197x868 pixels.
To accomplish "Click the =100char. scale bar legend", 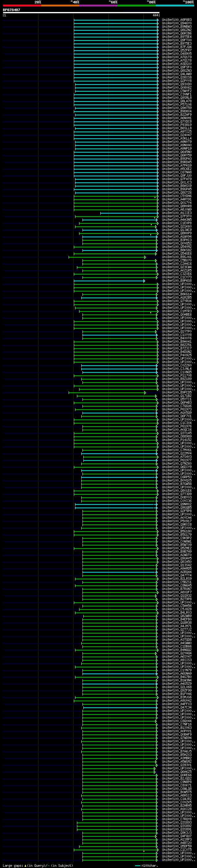I will pyautogui.click(x=146, y=865).
